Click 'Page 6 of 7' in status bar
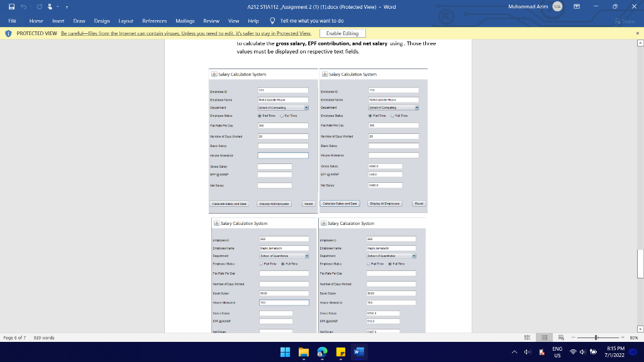Viewport: 644px width, 362px height. tap(14, 337)
